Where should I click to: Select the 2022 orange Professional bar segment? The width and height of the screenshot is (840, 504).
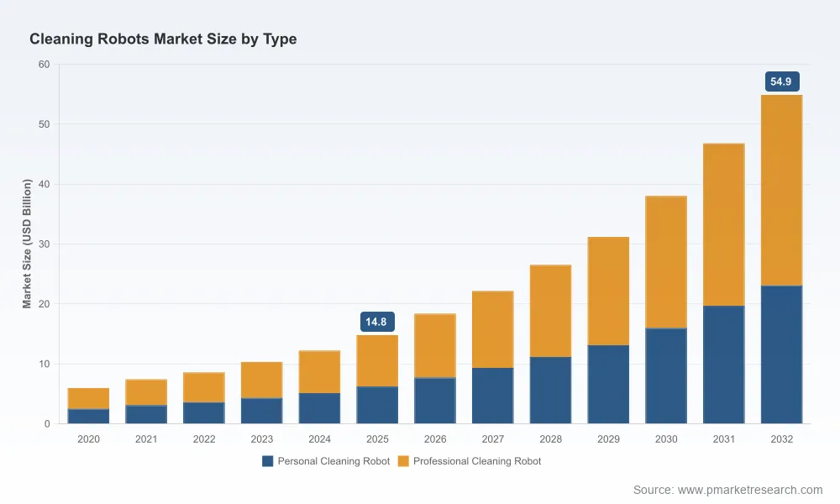[204, 387]
